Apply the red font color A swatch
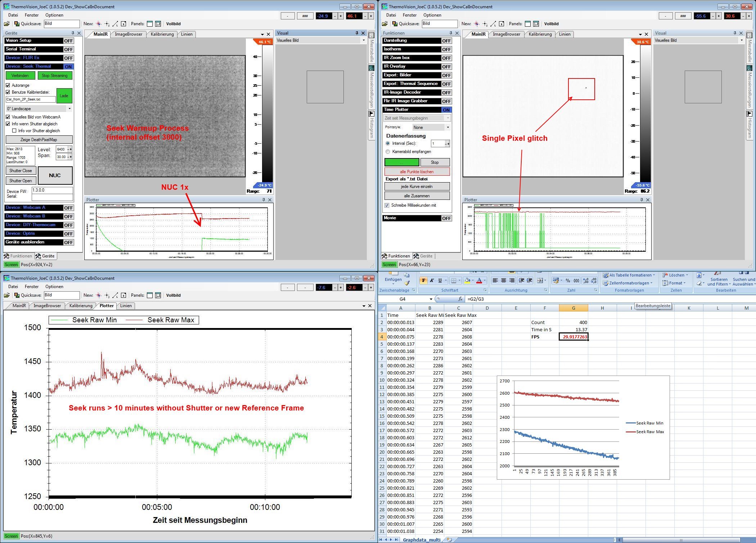 (x=479, y=281)
